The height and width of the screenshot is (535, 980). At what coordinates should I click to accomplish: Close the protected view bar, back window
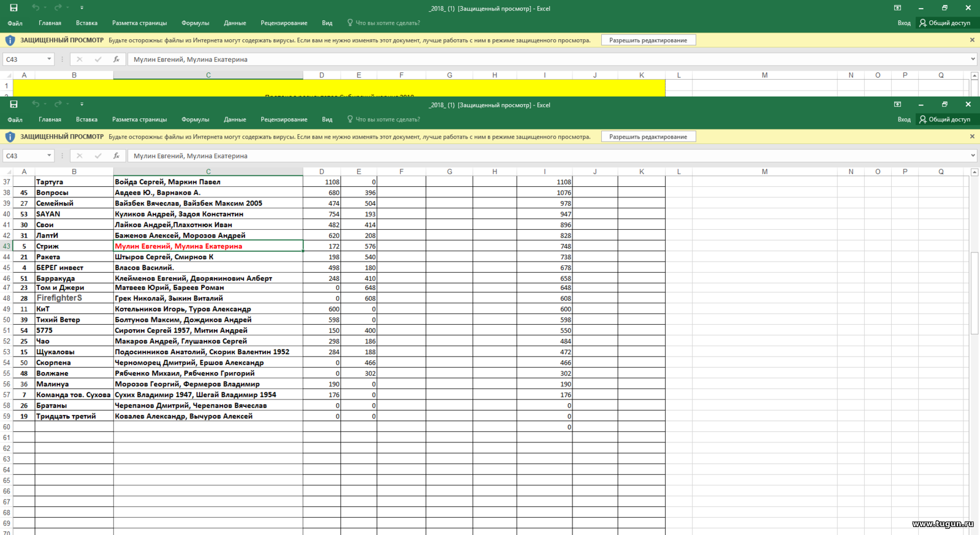tap(972, 40)
